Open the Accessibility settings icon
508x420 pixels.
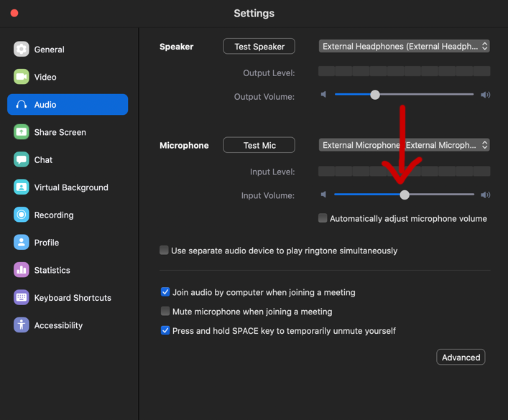tap(22, 325)
